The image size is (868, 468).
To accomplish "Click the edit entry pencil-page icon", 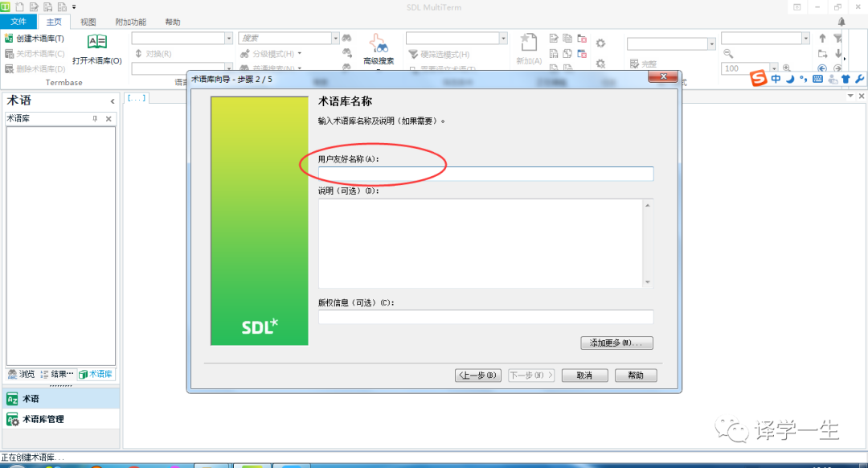I will 554,39.
